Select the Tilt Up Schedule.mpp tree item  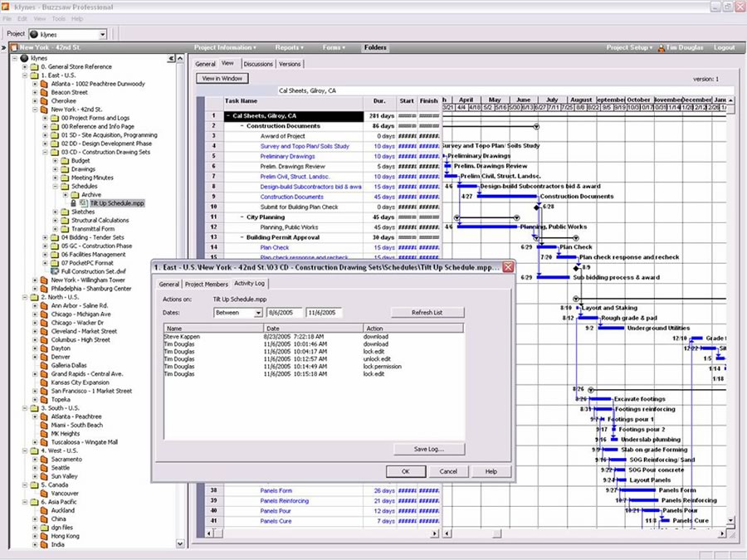[117, 203]
